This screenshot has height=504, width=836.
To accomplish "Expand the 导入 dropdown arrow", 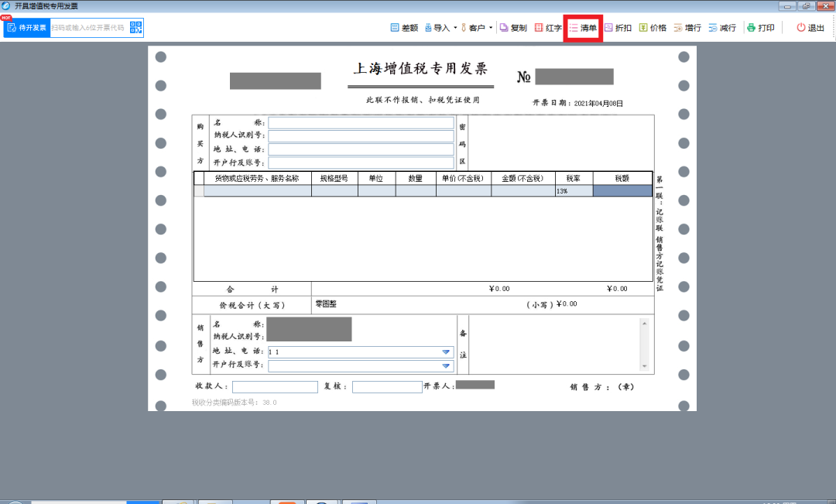I will [455, 28].
